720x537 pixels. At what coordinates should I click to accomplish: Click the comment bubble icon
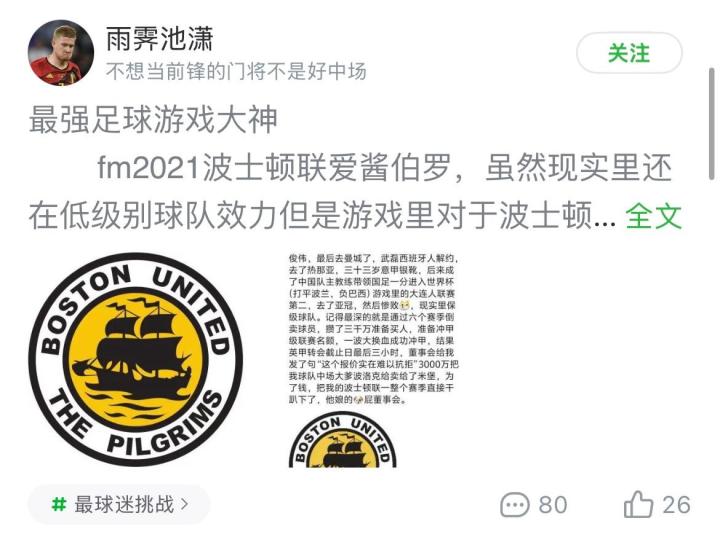[x=514, y=505]
